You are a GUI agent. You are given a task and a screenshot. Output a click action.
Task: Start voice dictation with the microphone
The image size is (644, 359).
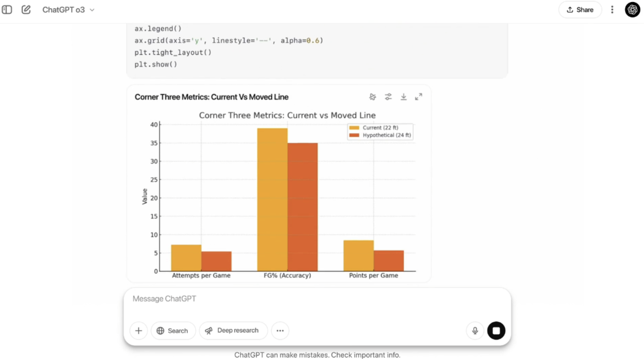point(475,331)
